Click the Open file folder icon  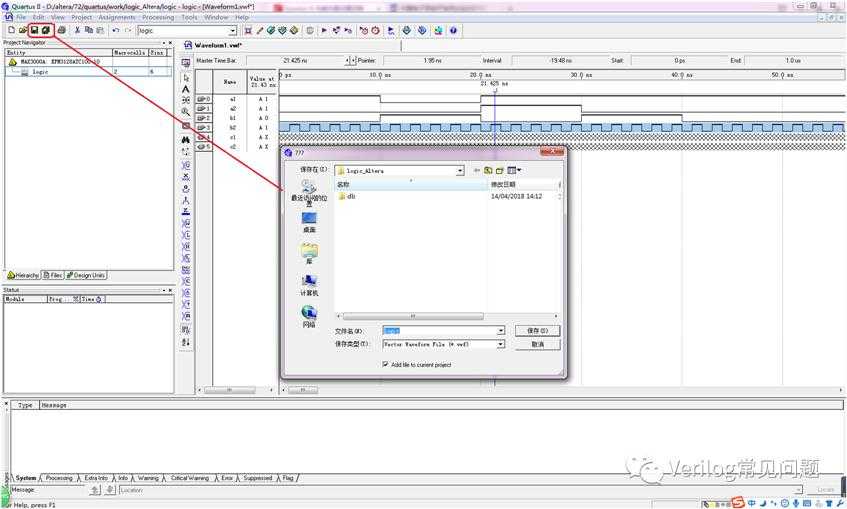(23, 31)
